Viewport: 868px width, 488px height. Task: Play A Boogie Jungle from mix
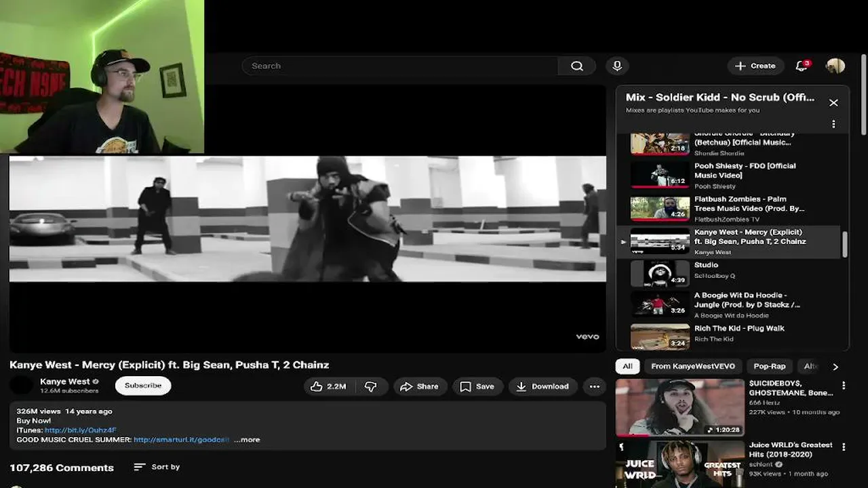(728, 305)
